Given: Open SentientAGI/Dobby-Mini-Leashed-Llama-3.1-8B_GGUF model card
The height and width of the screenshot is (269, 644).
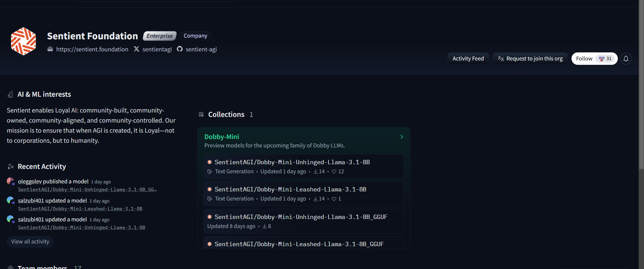Looking at the screenshot, I should pyautogui.click(x=303, y=242).
